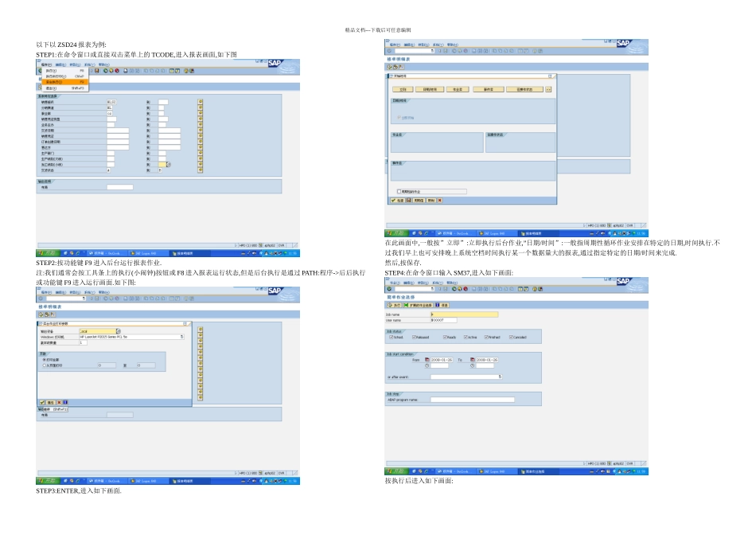Screen dimensions: 756x535
Task: SM37 screenshot: untick the Finished checkbox
Action: click(486, 338)
